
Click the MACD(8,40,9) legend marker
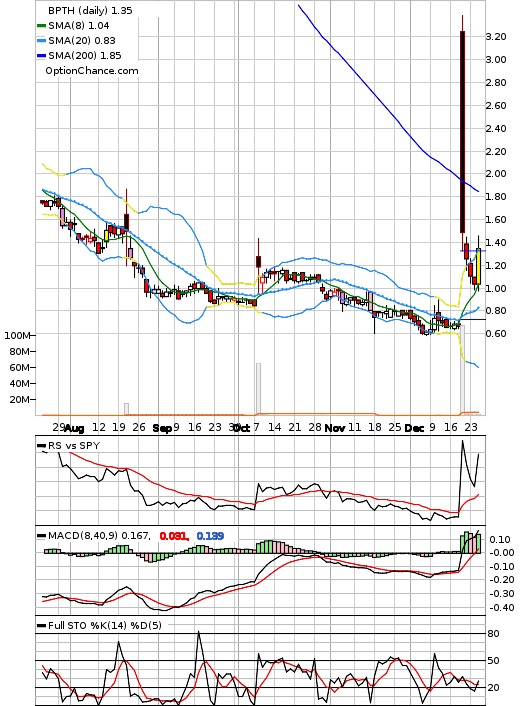(x=41, y=536)
